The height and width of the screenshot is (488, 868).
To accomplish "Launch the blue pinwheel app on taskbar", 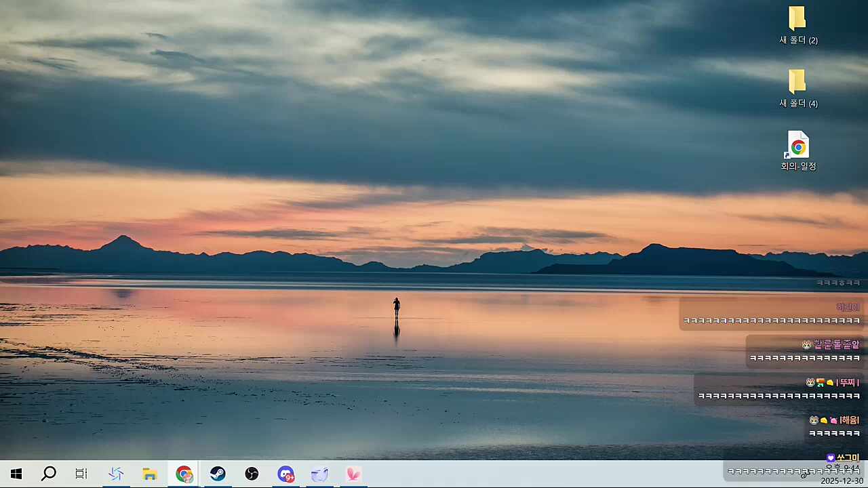I will tap(116, 474).
